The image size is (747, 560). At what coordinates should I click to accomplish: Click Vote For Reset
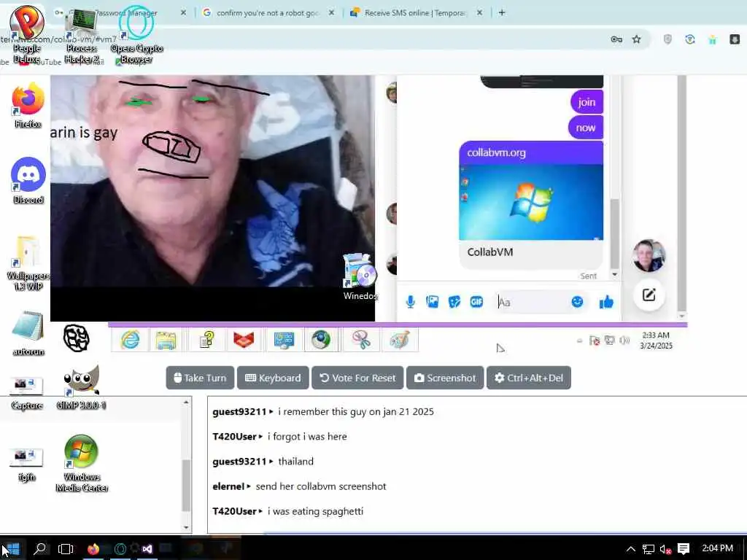[x=357, y=378]
